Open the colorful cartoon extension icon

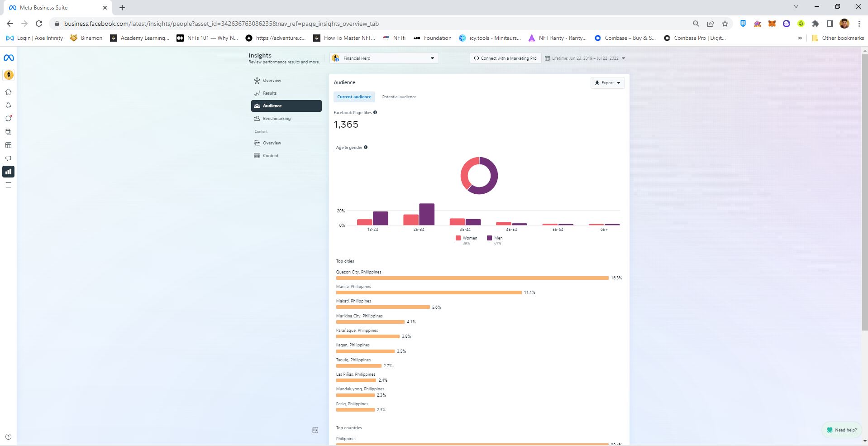click(758, 24)
